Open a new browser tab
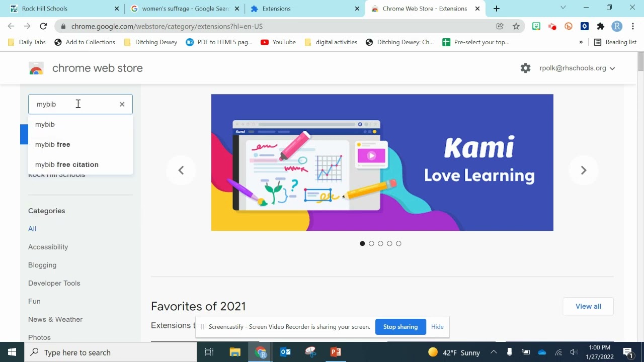 [497, 9]
